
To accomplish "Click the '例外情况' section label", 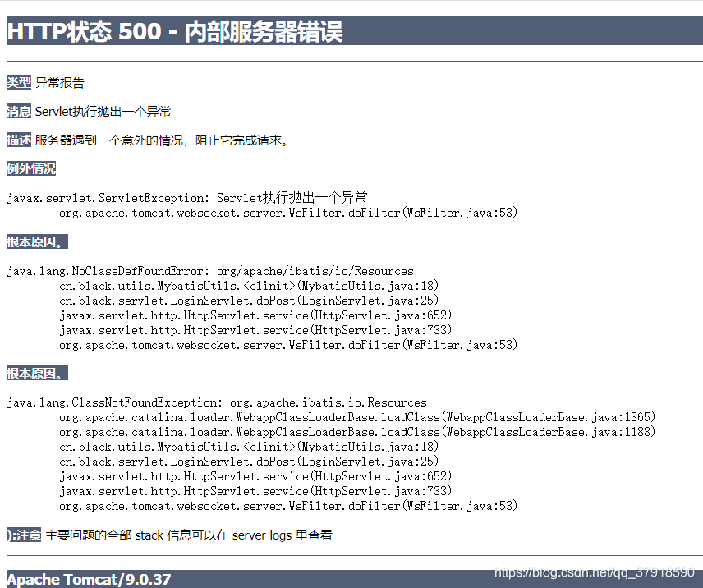I will 31,169.
